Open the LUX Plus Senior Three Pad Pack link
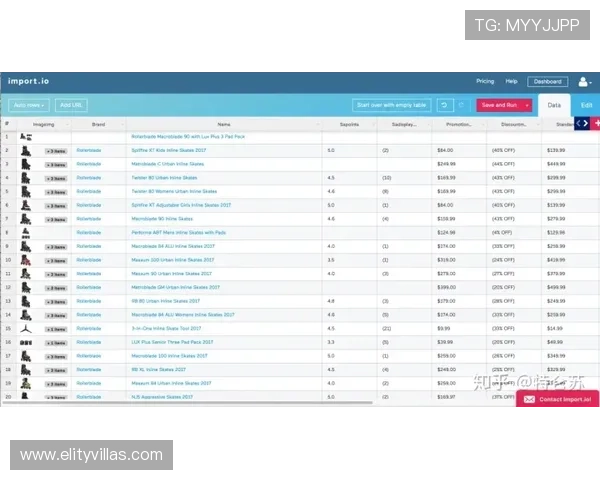Image resolution: width=600 pixels, height=480 pixels. coord(172,342)
